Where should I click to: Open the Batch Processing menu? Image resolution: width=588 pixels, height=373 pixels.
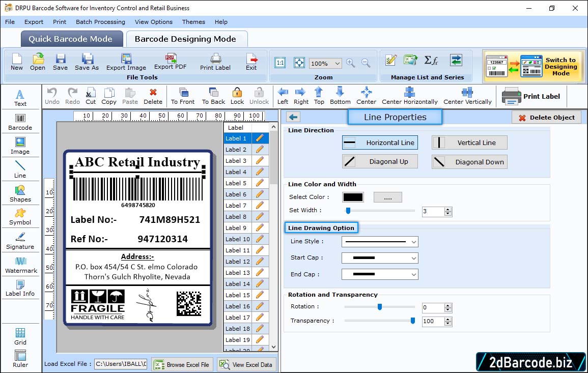tap(100, 22)
